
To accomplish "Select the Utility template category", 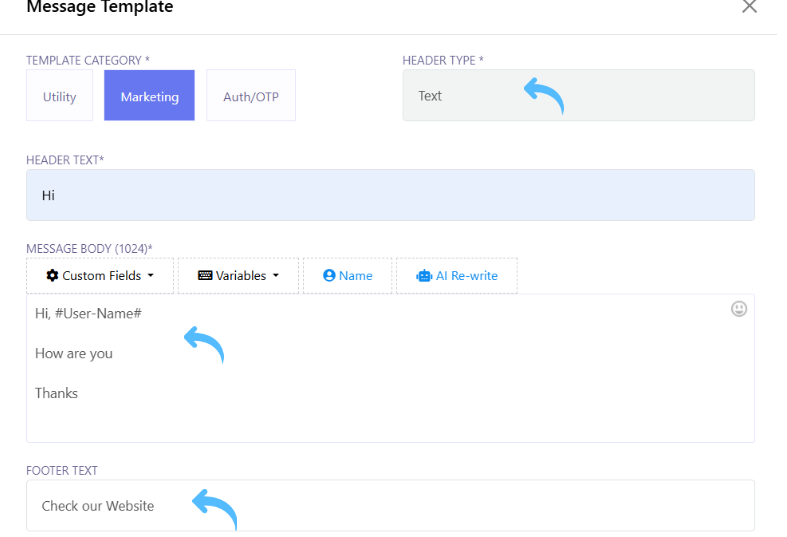I will (59, 96).
